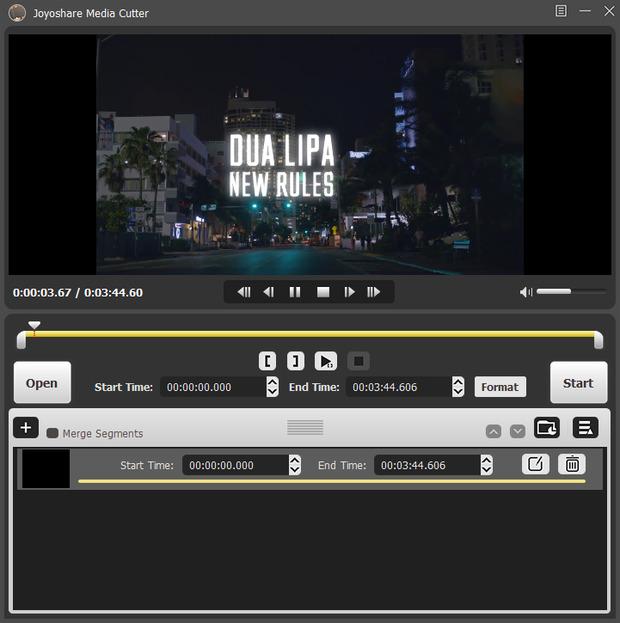Pause the video with the pause button
Screen dimensions: 620x623
[x=295, y=292]
